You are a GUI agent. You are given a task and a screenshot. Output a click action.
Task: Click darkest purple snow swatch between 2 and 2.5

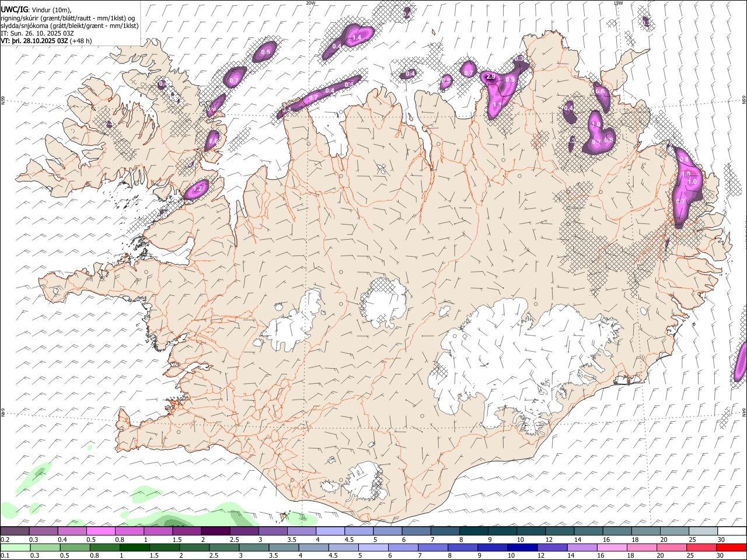point(215,531)
